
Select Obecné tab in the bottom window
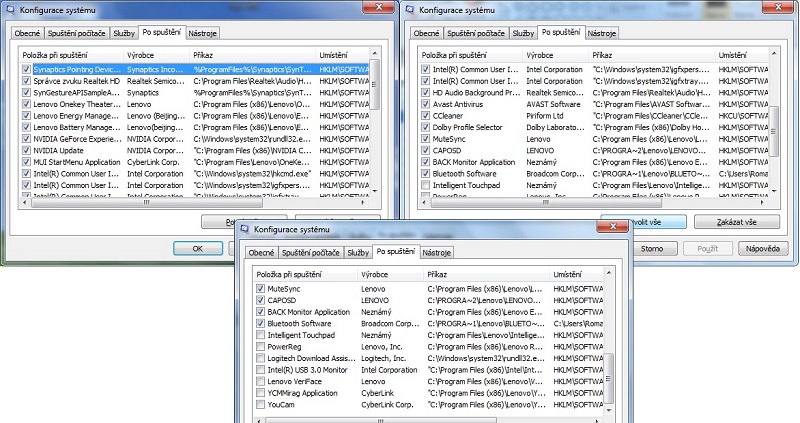point(261,253)
